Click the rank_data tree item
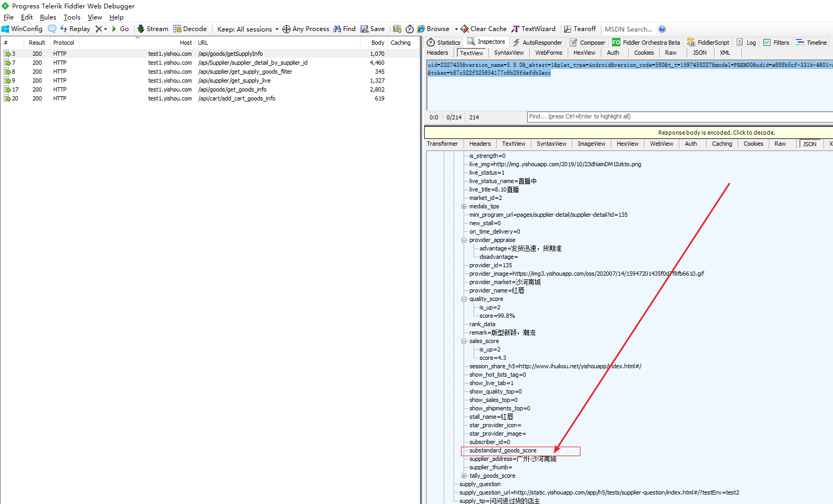 [x=482, y=324]
